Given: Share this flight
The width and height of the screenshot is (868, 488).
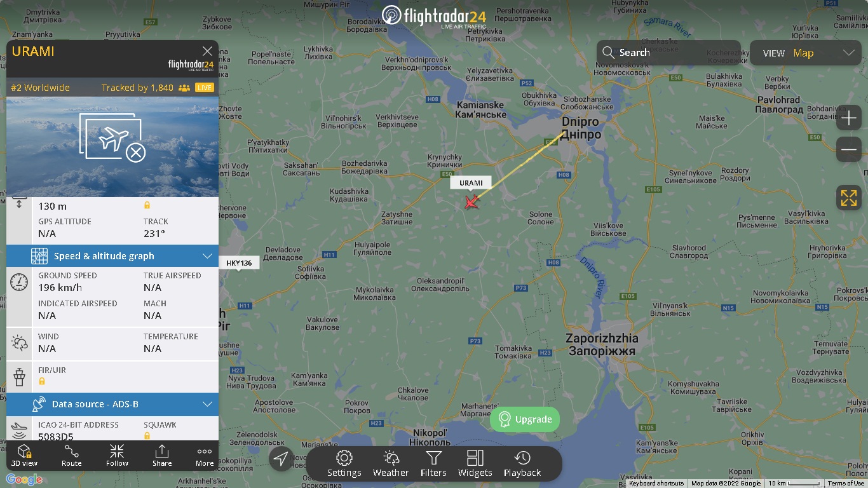Looking at the screenshot, I should coord(162,456).
